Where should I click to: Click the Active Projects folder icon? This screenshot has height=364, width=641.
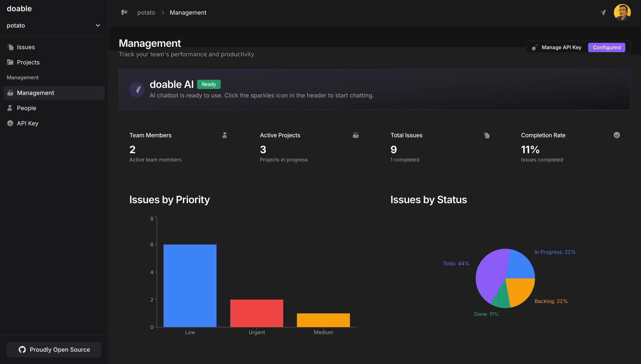[x=355, y=135]
